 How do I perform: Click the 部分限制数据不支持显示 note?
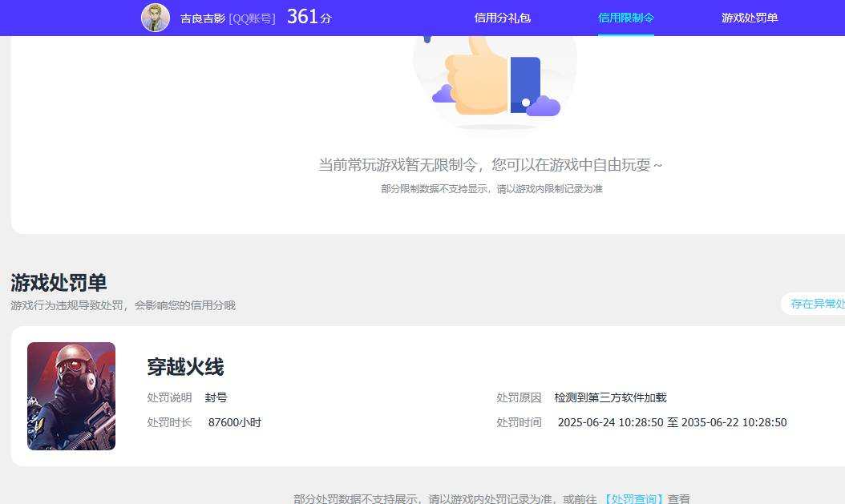point(491,189)
